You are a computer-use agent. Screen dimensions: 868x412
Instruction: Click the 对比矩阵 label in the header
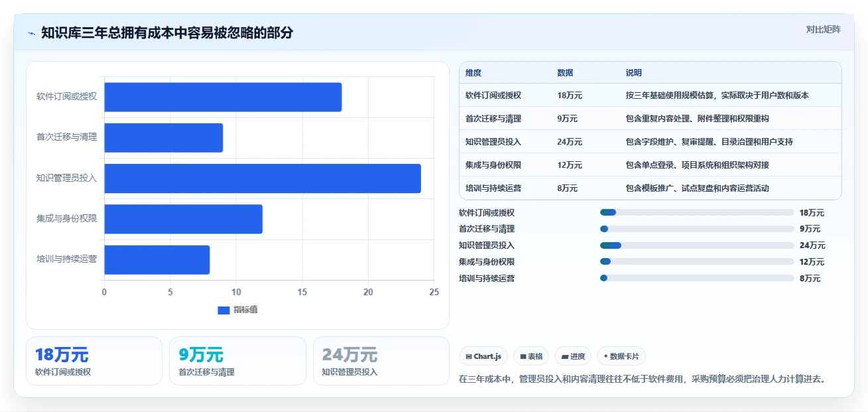coord(823,29)
